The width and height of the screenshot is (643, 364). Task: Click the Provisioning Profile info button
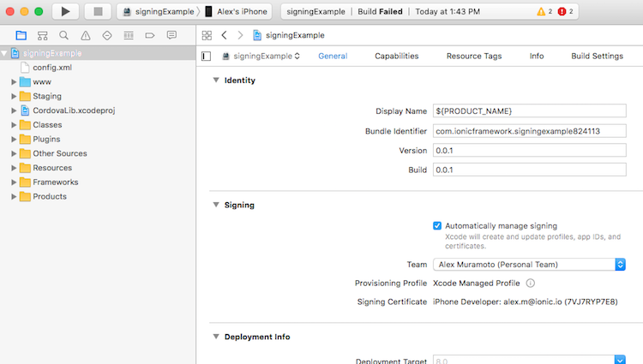pyautogui.click(x=530, y=283)
